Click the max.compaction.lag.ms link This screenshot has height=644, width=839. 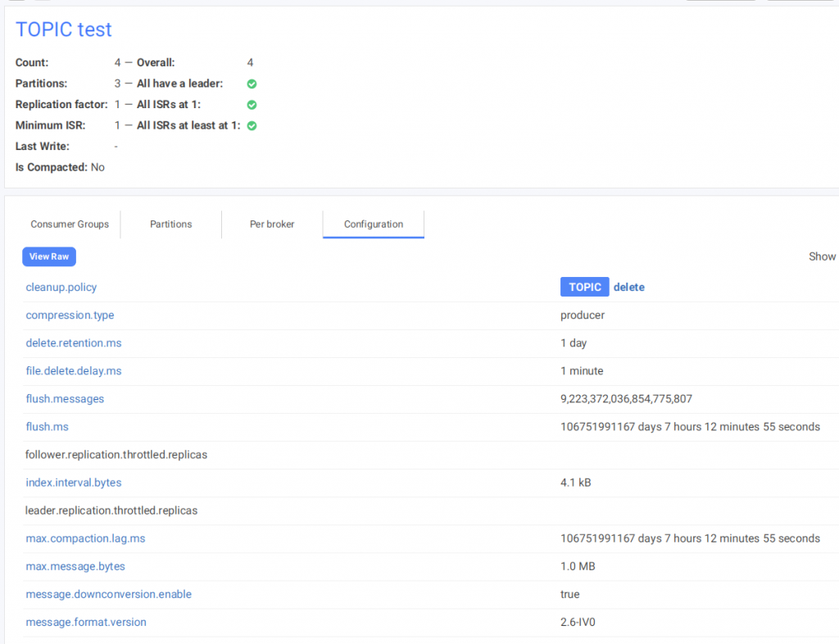[x=85, y=538]
